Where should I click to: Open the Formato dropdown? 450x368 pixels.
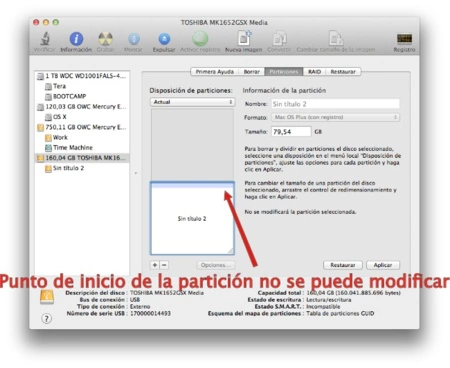click(336, 117)
